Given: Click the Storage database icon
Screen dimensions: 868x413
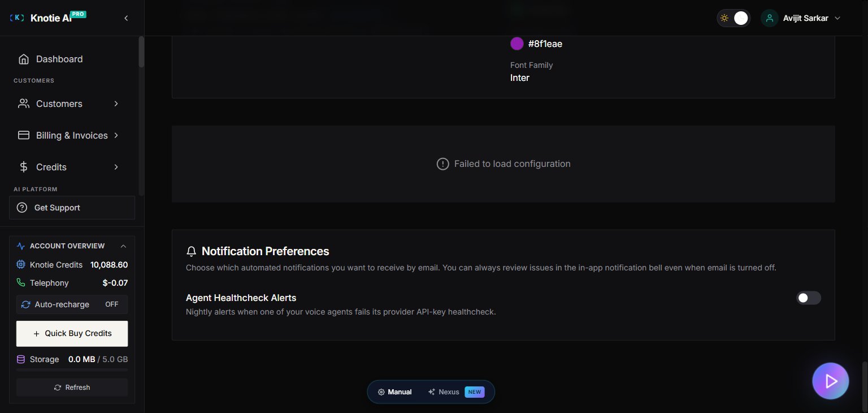Looking at the screenshot, I should click(x=21, y=359).
